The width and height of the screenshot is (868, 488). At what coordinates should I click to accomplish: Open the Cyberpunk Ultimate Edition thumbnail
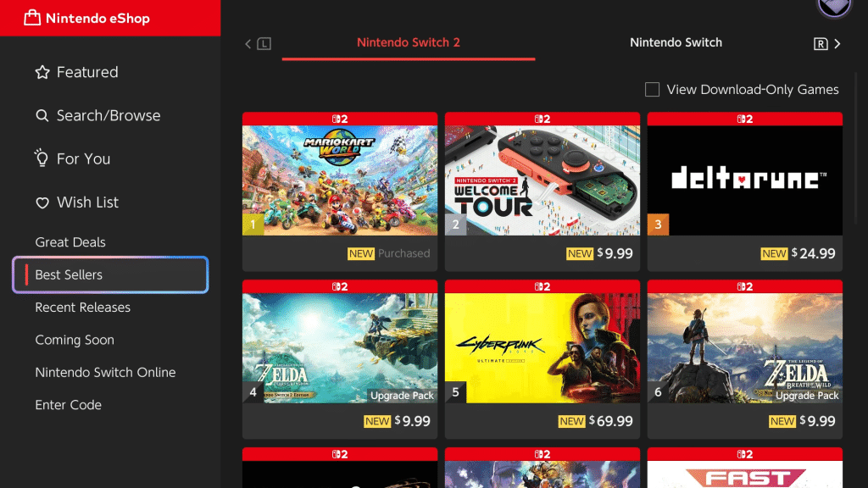[x=542, y=348]
